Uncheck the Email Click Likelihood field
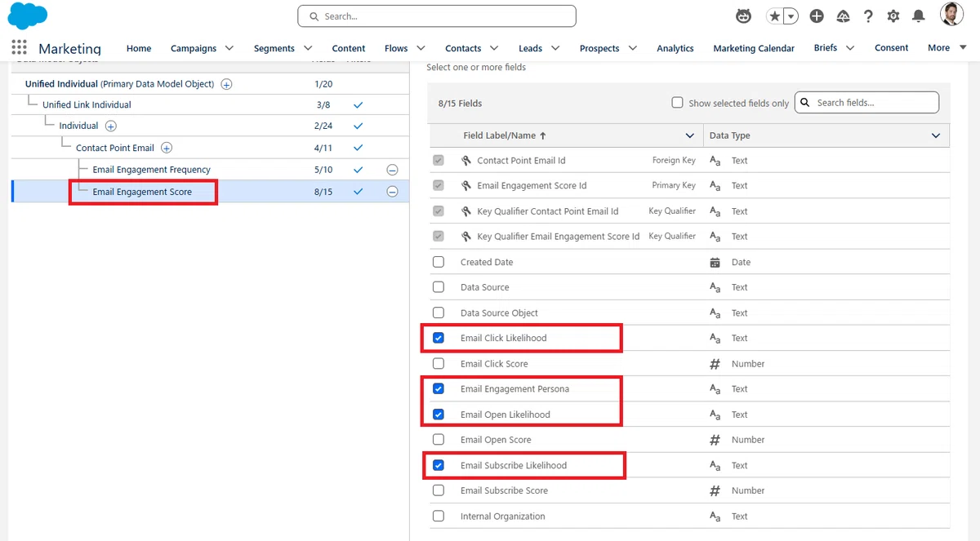 coord(439,338)
